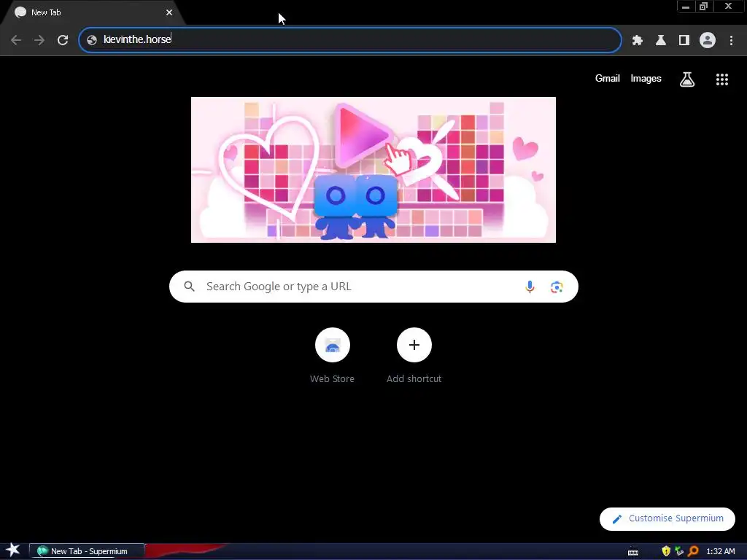Click the globe site icon in the address bar

(x=92, y=40)
